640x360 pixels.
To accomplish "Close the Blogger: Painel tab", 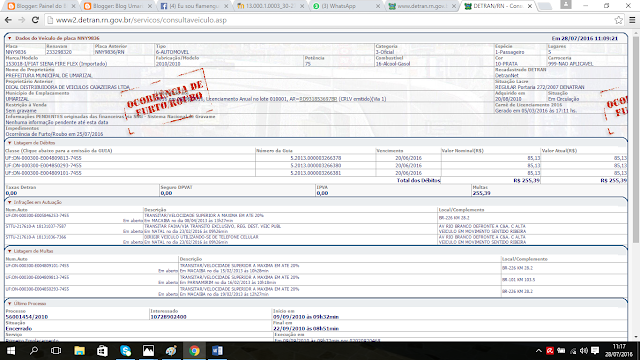I will point(73,6).
